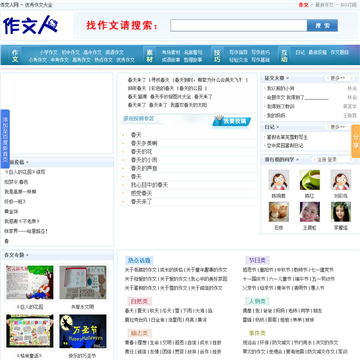360x360 pixels.
Task: Open the 万圣节 Halloween topic thumbnail
Action: pyautogui.click(x=83, y=331)
